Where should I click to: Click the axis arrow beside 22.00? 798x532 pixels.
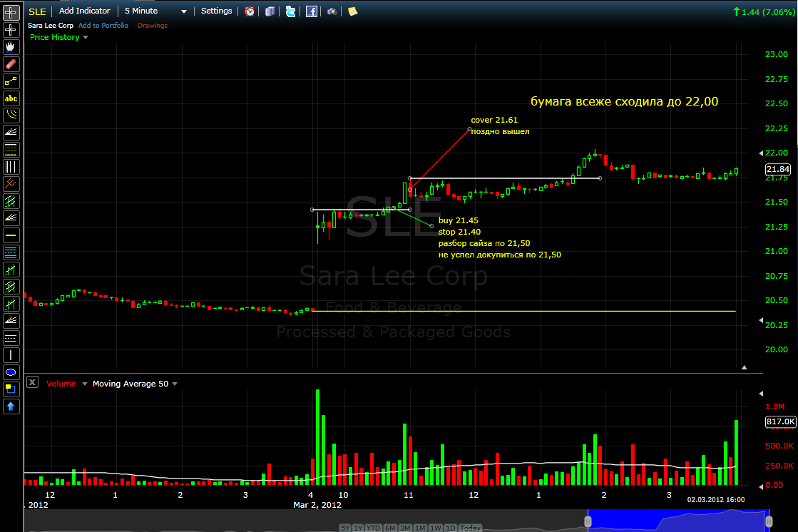[761, 153]
